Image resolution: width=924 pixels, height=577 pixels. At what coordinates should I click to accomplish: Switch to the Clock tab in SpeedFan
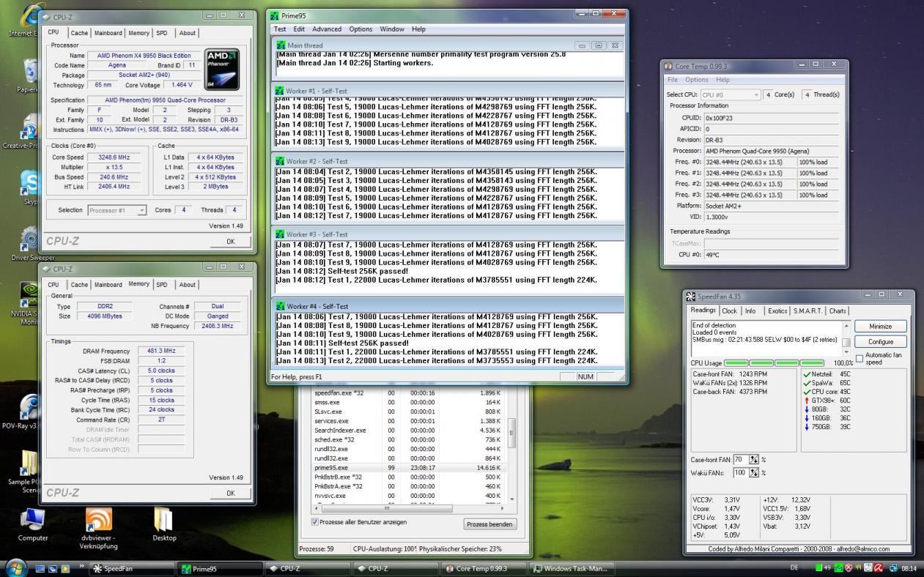(x=730, y=311)
